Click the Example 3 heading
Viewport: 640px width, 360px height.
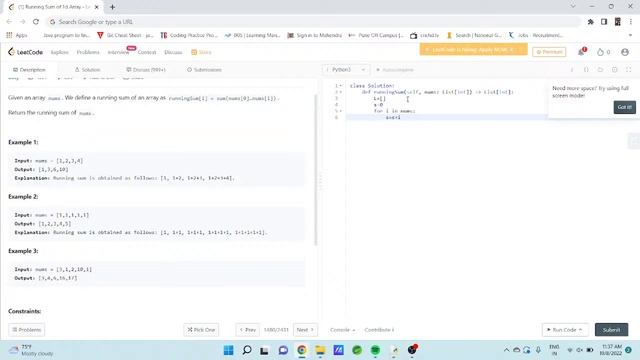[23, 251]
